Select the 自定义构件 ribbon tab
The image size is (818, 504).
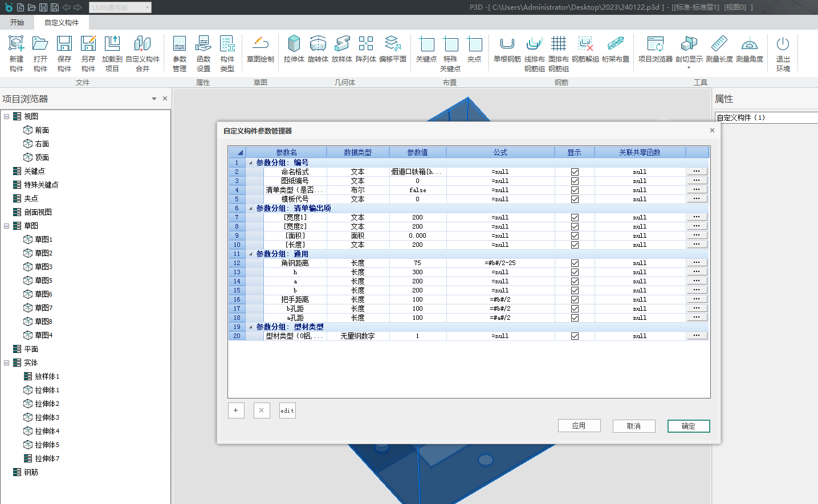click(x=62, y=23)
